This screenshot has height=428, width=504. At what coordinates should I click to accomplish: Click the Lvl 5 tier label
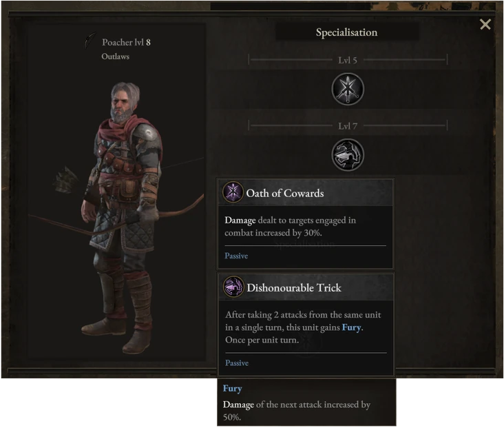(348, 60)
